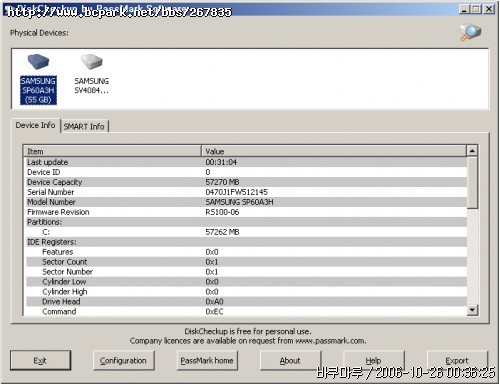Close the DiskCheckup window
This screenshot has height=385, width=500.
489,9
